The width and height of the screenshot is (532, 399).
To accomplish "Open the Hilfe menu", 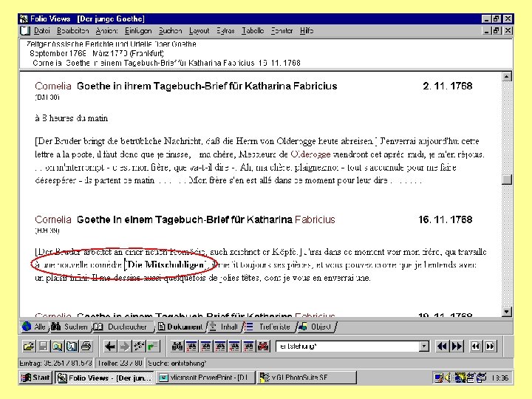I will tap(307, 31).
